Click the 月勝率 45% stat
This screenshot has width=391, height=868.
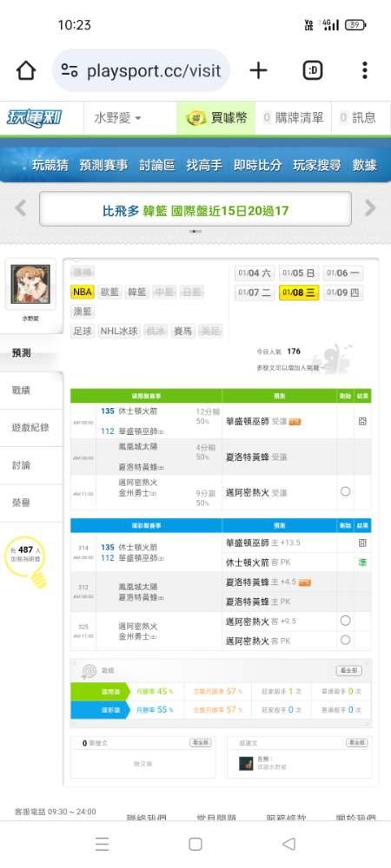(155, 691)
